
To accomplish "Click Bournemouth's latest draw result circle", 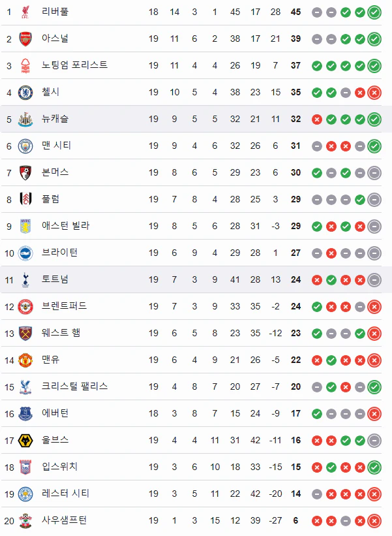I will (x=374, y=173).
